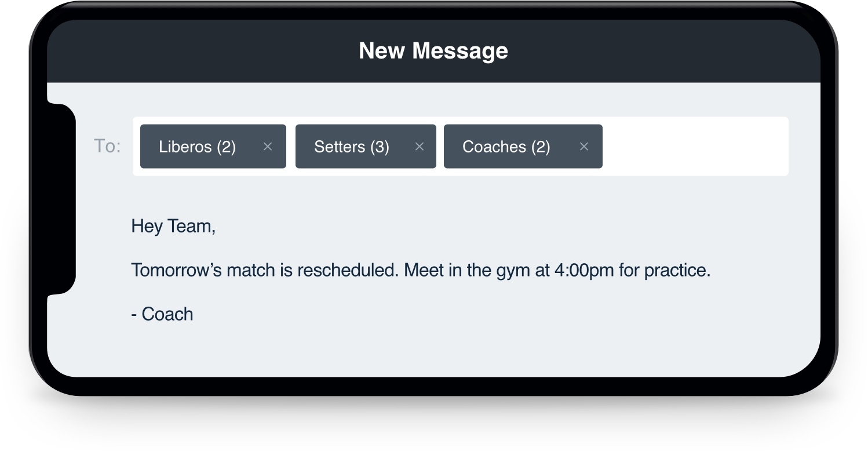Select the Coaches (2) recipient chip
This screenshot has height=451, width=868.
tap(506, 147)
